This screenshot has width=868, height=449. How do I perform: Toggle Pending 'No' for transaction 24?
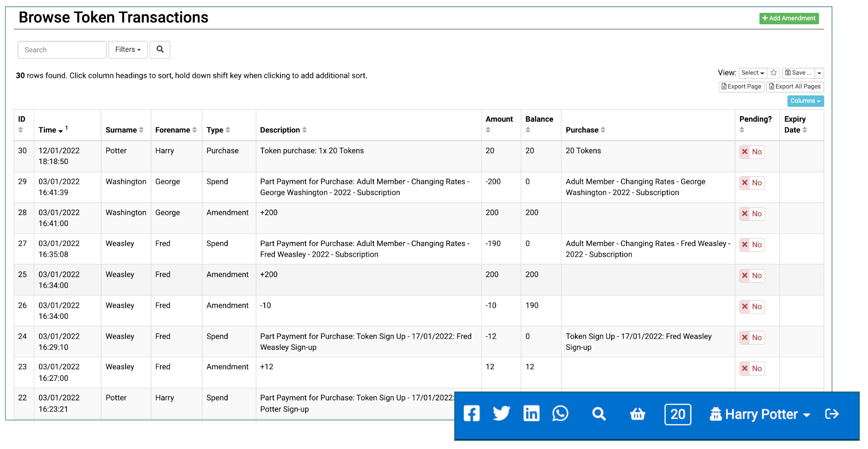click(752, 337)
